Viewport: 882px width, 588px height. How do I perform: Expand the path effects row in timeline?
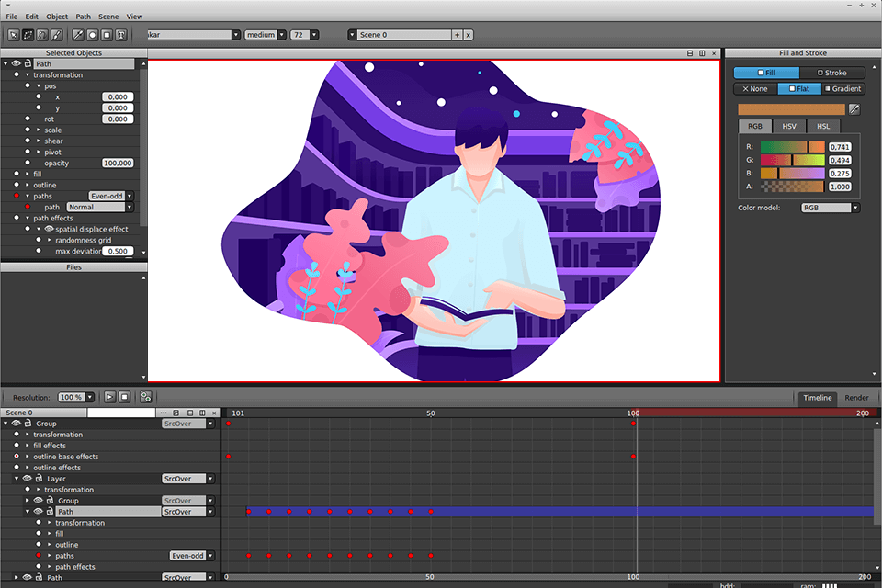tap(50, 567)
